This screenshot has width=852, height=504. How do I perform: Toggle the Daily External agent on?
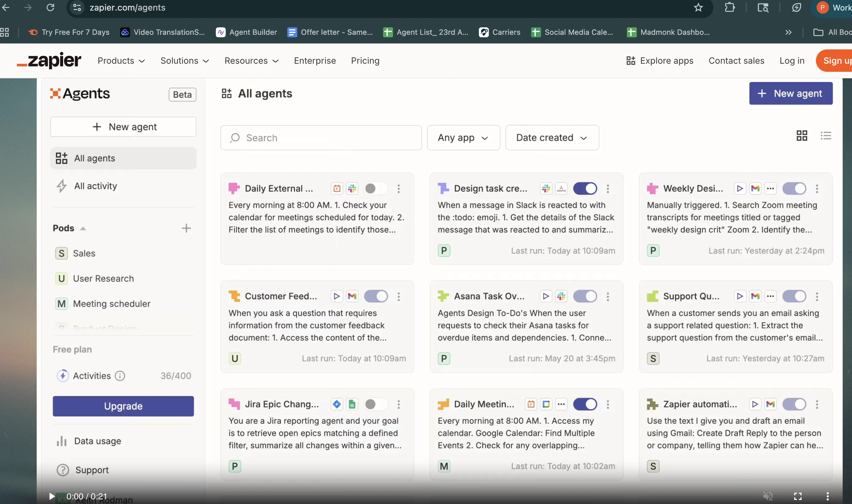(x=376, y=189)
